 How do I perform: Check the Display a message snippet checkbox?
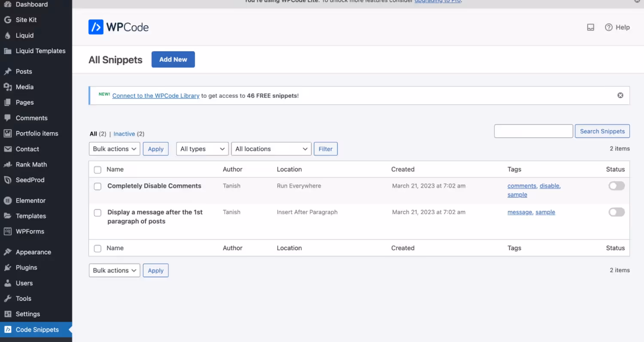pyautogui.click(x=97, y=213)
